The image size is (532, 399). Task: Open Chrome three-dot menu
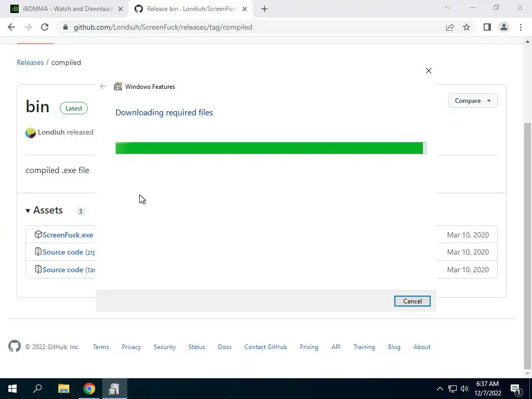point(521,27)
